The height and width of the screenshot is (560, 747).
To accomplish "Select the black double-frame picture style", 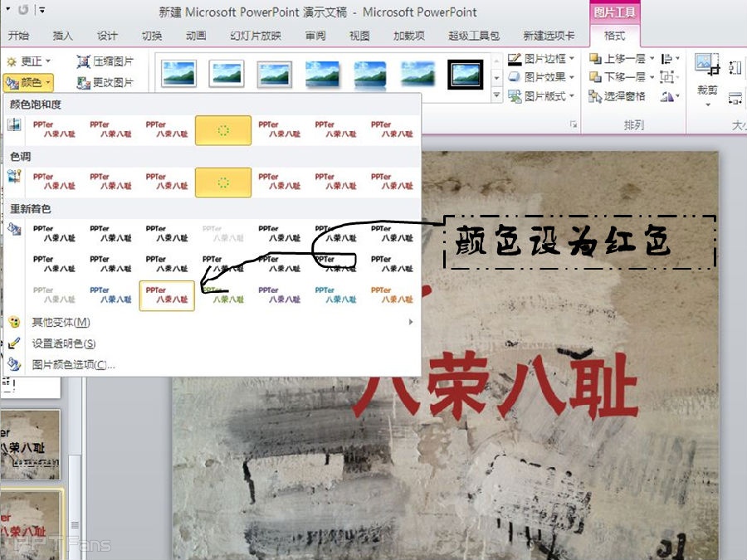I will tap(465, 74).
